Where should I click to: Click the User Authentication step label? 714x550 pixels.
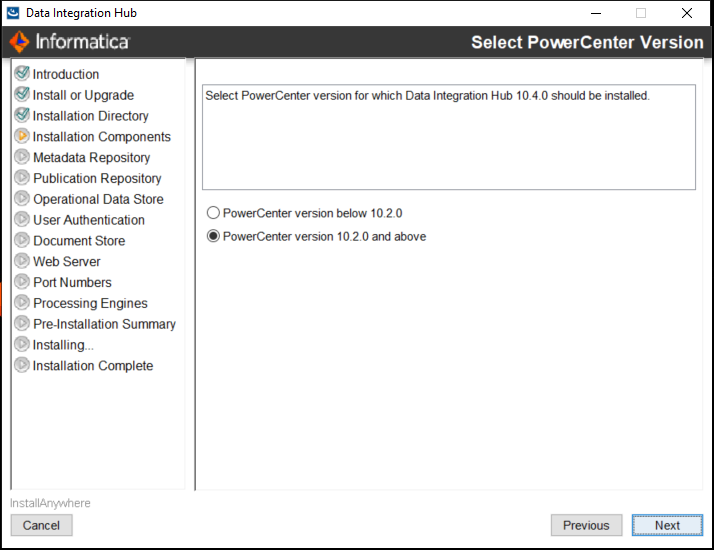click(89, 220)
